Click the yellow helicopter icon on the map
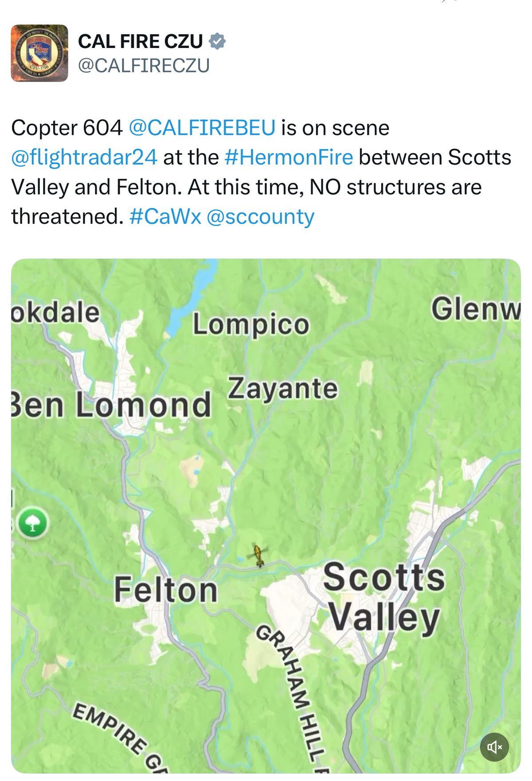Image resolution: width=532 pixels, height=781 pixels. 258,556
